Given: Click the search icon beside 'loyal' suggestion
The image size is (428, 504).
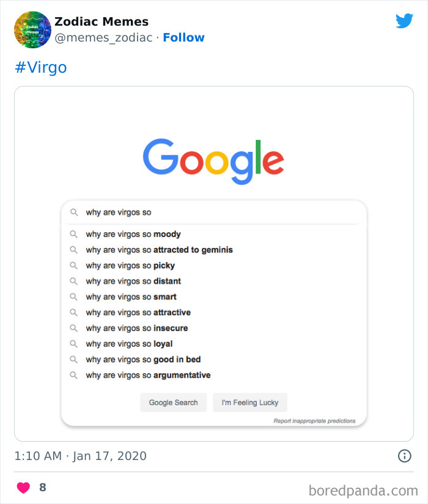Looking at the screenshot, I should [74, 343].
